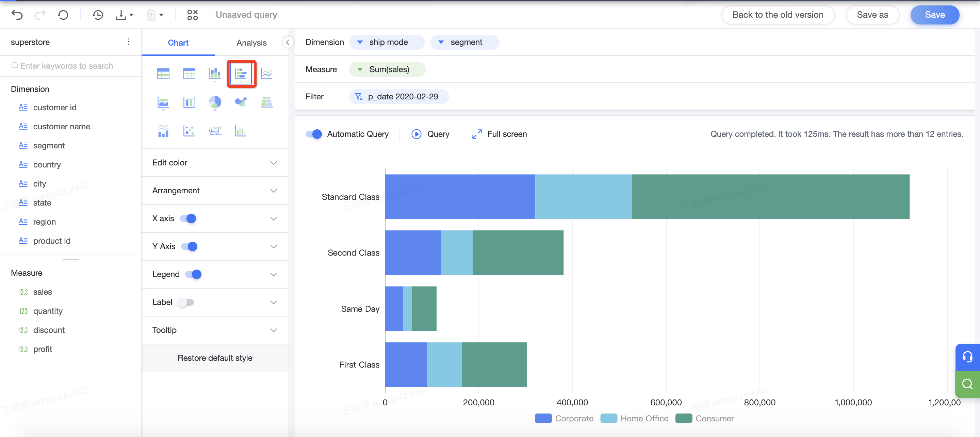Click the Consumer legend color swatch
This screenshot has width=980, height=437.
coord(684,418)
